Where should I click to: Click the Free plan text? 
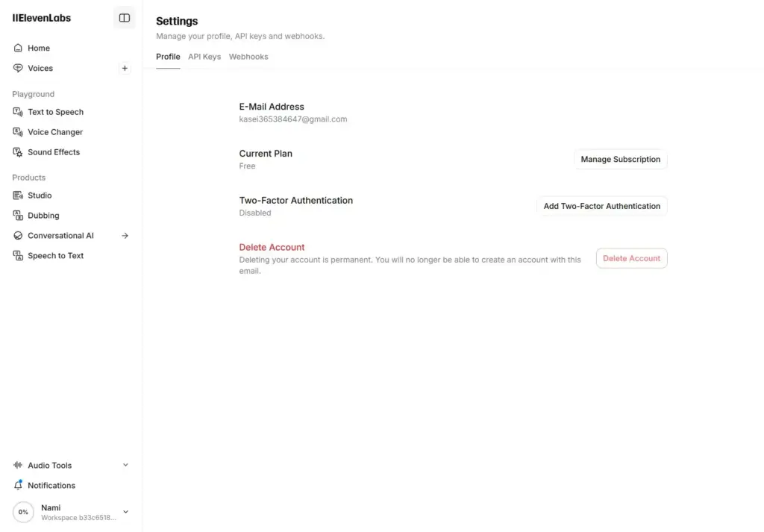[247, 166]
